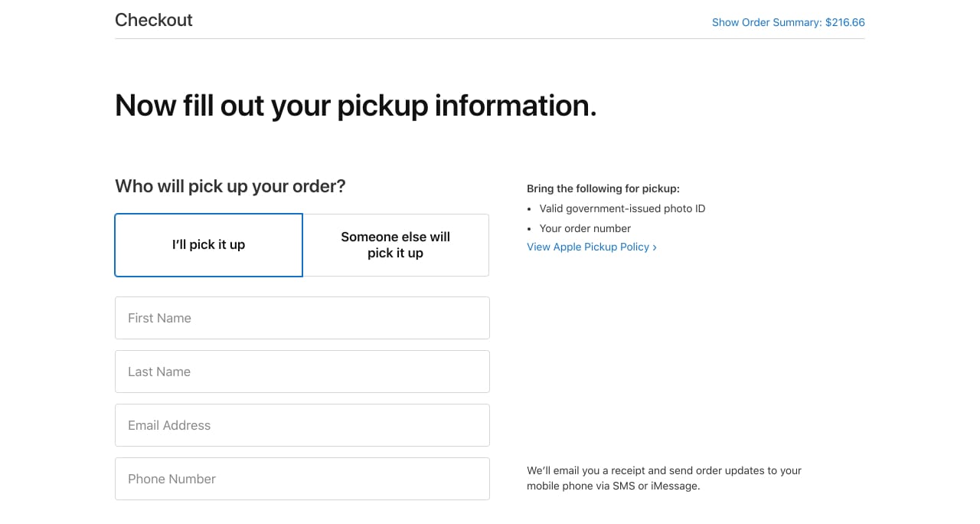Click the bullet dot before photo ID
980x524 pixels.
click(x=530, y=209)
